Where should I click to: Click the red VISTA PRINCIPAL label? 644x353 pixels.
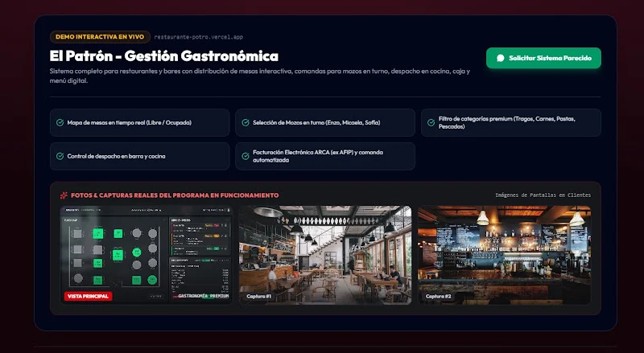88,296
